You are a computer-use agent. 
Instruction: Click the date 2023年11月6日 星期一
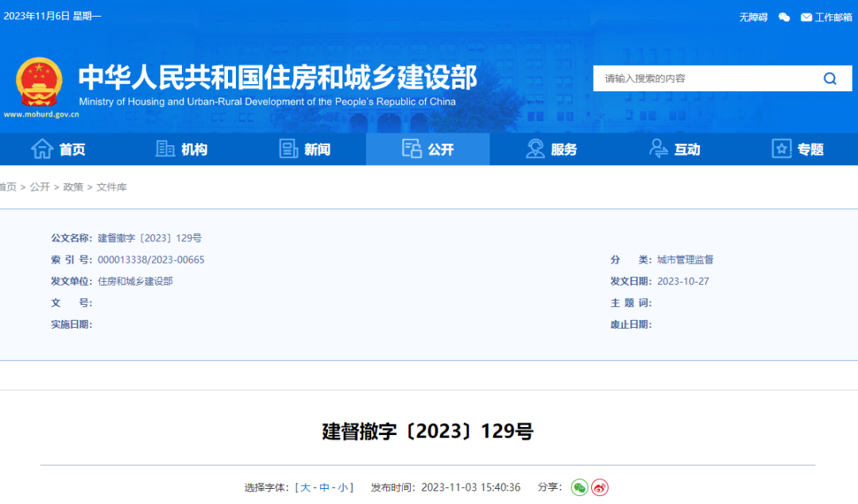(x=52, y=16)
